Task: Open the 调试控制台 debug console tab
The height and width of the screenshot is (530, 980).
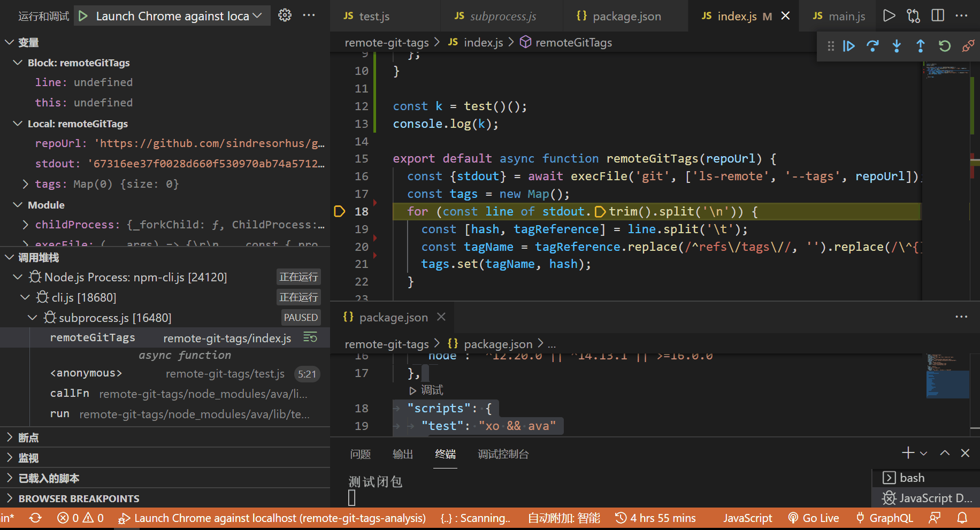Action: point(503,454)
